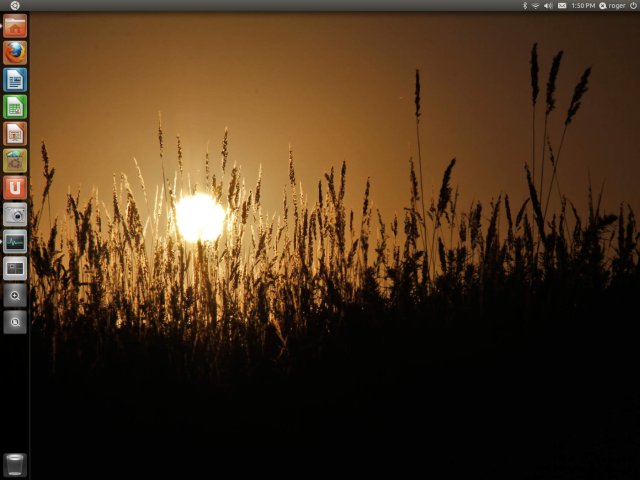The width and height of the screenshot is (640, 480).
Task: Open the power session menu
Action: pos(633,6)
